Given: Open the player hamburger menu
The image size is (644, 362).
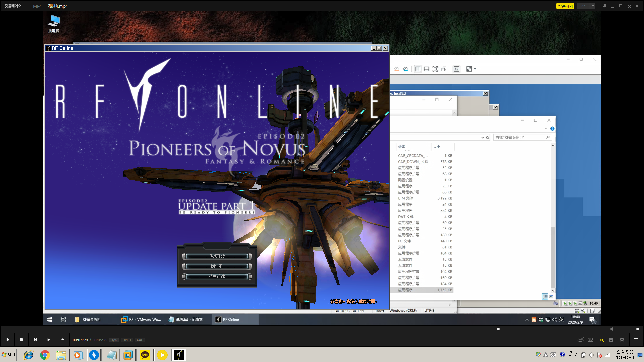Looking at the screenshot, I should [636, 340].
